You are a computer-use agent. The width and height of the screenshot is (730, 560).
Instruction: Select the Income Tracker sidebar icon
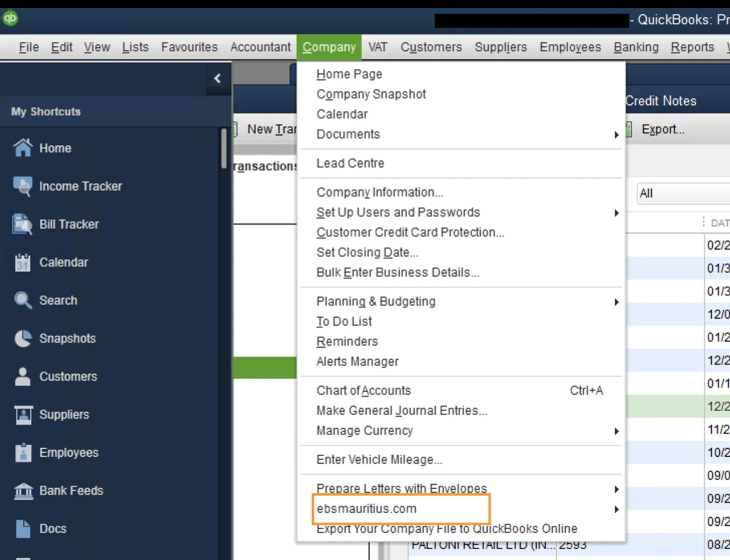tap(80, 186)
